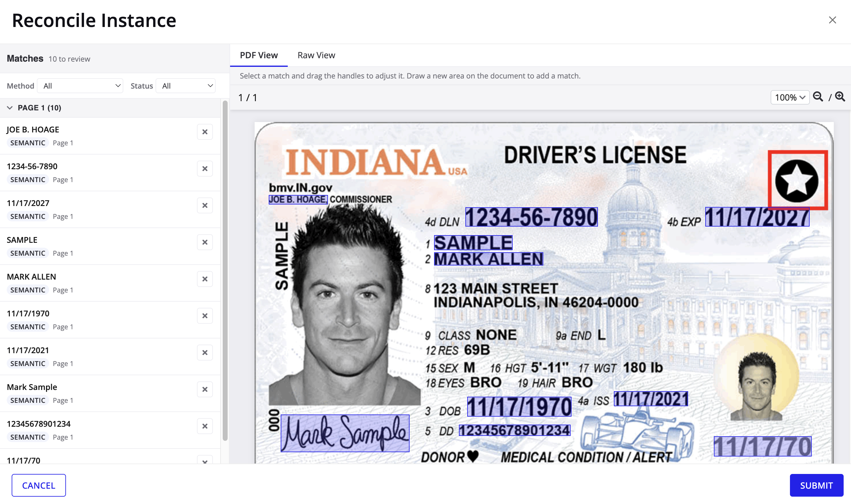
Task: Select the Mark Sample match row
Action: [110, 393]
